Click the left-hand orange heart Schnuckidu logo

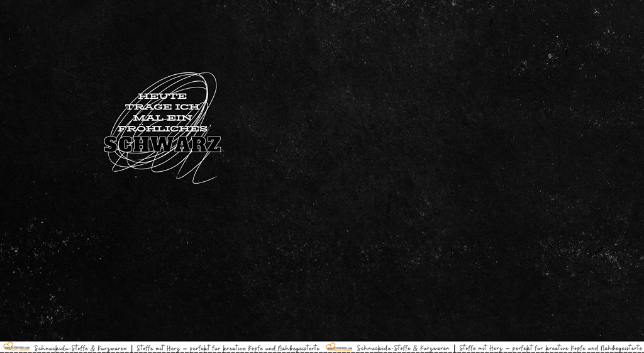point(16,347)
